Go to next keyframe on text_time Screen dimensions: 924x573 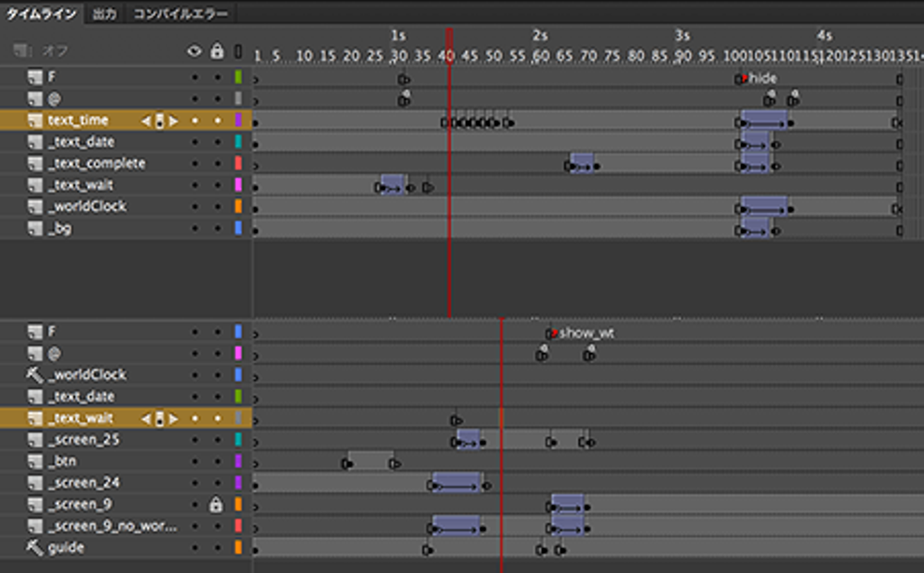pyautogui.click(x=173, y=121)
